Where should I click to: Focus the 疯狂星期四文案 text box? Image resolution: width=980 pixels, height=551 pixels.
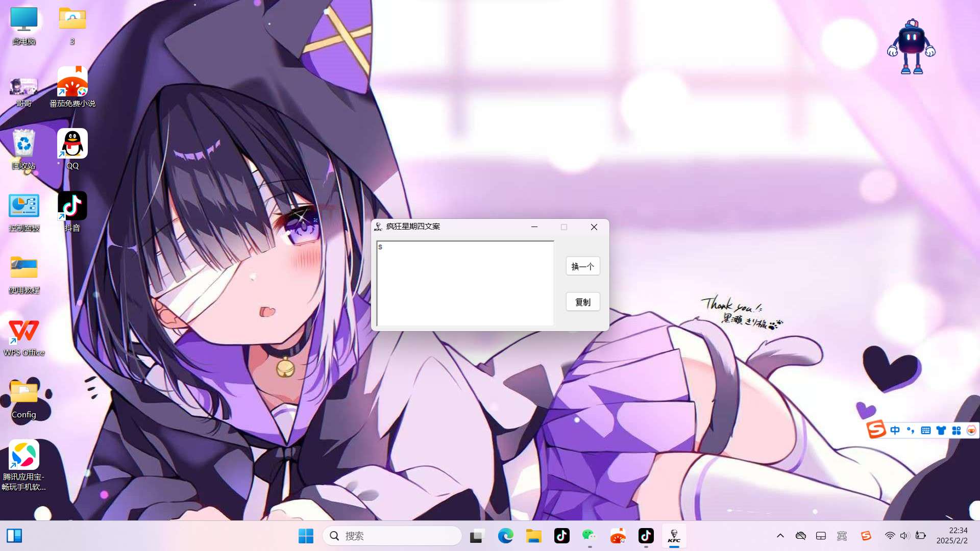coord(465,283)
